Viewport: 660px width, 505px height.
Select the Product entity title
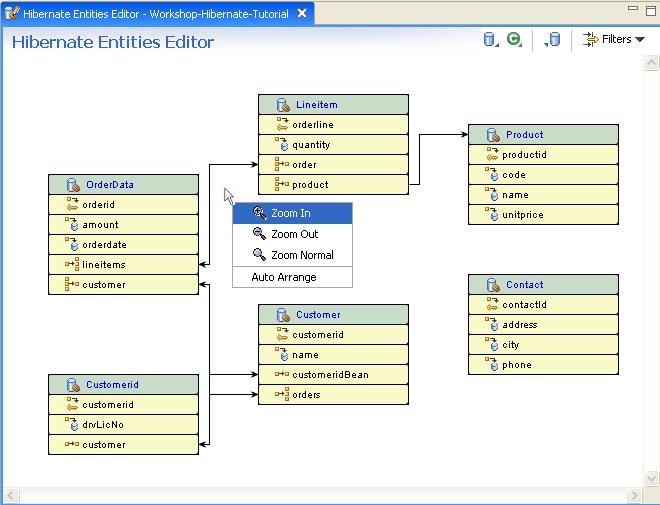click(x=524, y=135)
